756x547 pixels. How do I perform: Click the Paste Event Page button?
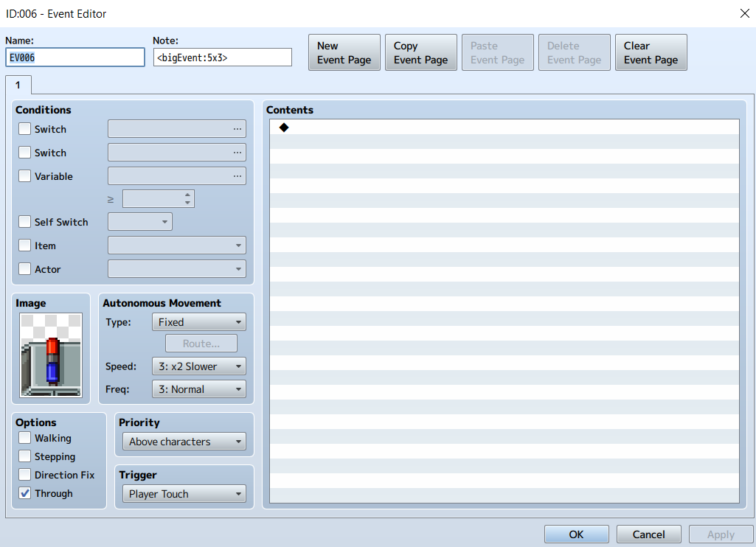[x=498, y=52]
